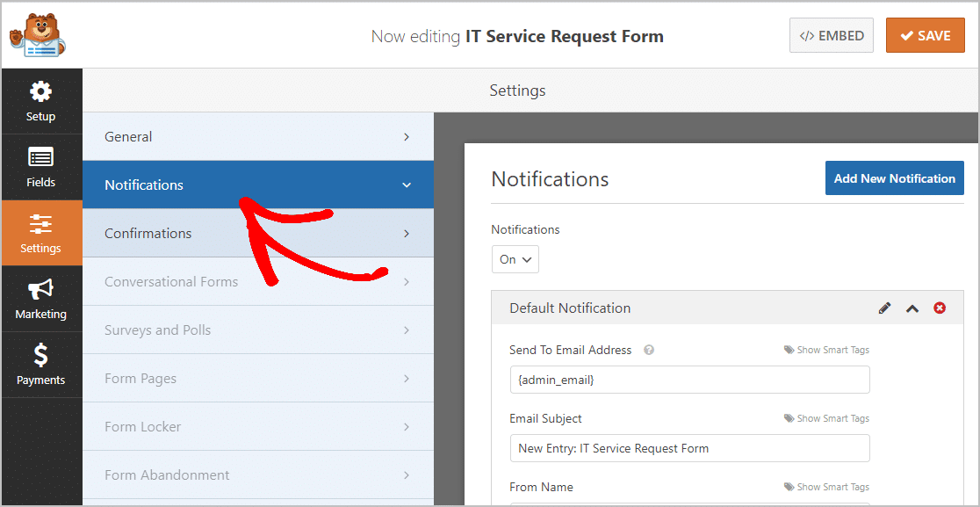Image resolution: width=980 pixels, height=507 pixels.
Task: Expand Conversational Forms via its chevron
Action: coord(407,282)
